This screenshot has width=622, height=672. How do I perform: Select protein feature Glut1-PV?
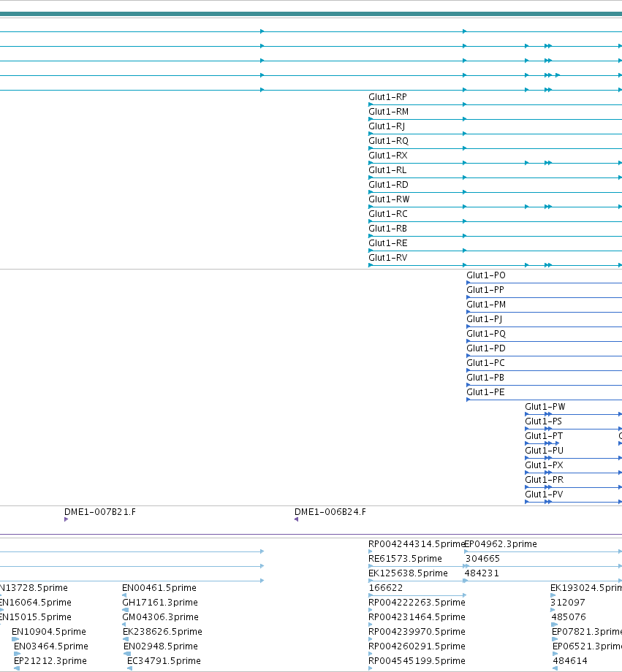pyautogui.click(x=544, y=494)
